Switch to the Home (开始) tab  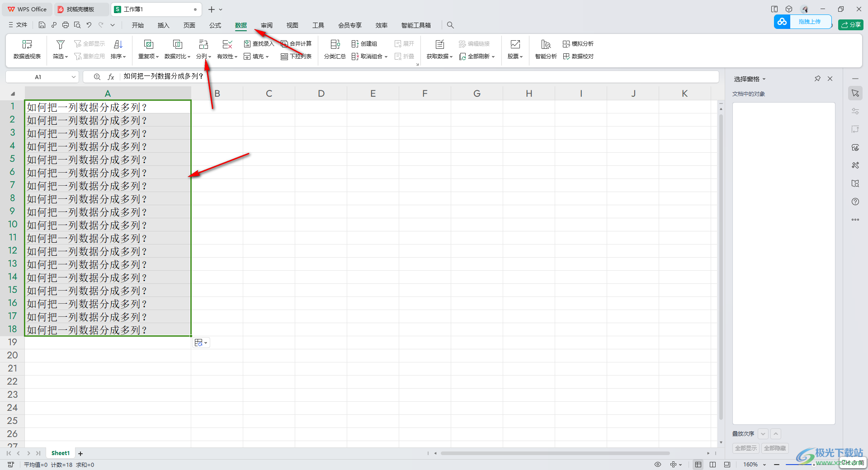137,25
